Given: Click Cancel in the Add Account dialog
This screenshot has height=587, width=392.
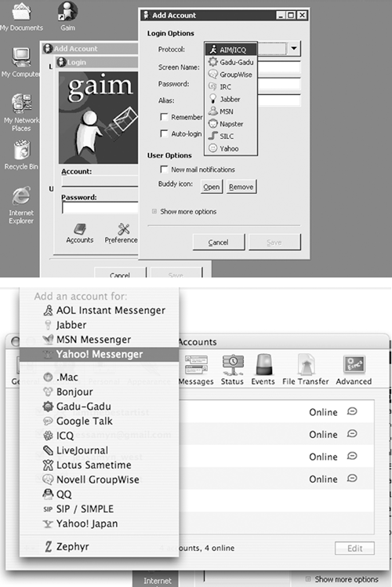Looking at the screenshot, I should [x=219, y=242].
